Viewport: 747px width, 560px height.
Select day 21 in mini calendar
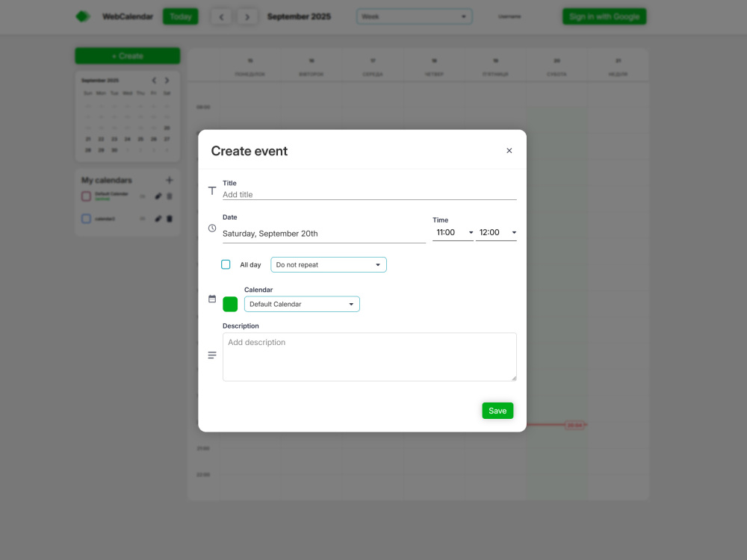click(x=87, y=139)
